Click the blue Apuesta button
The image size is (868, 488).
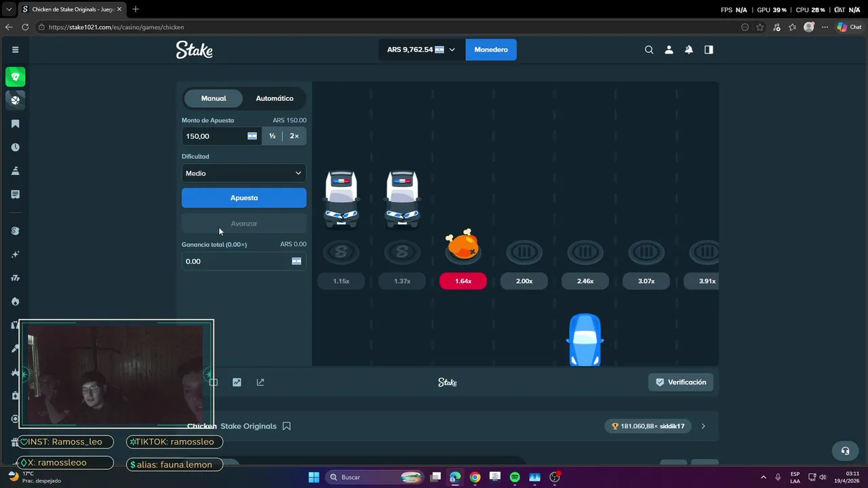(244, 198)
